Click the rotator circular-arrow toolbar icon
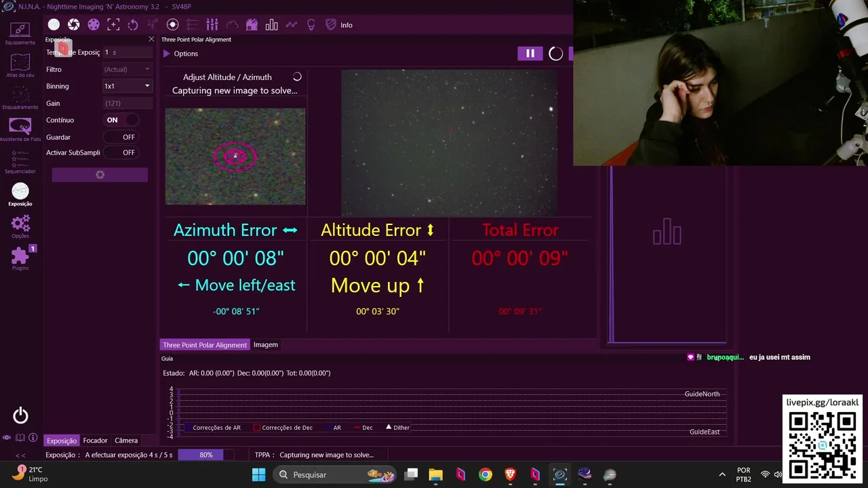Viewport: 868px width, 488px height. point(133,25)
